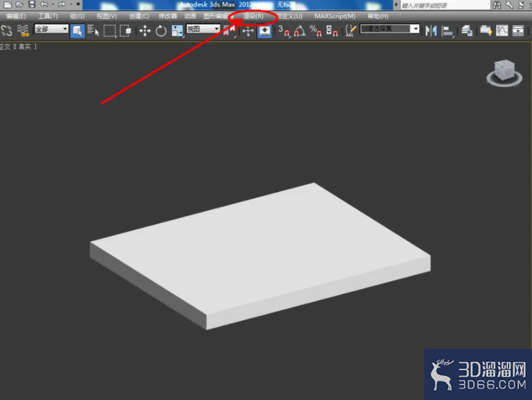Open the 视图(V) menu

point(106,16)
